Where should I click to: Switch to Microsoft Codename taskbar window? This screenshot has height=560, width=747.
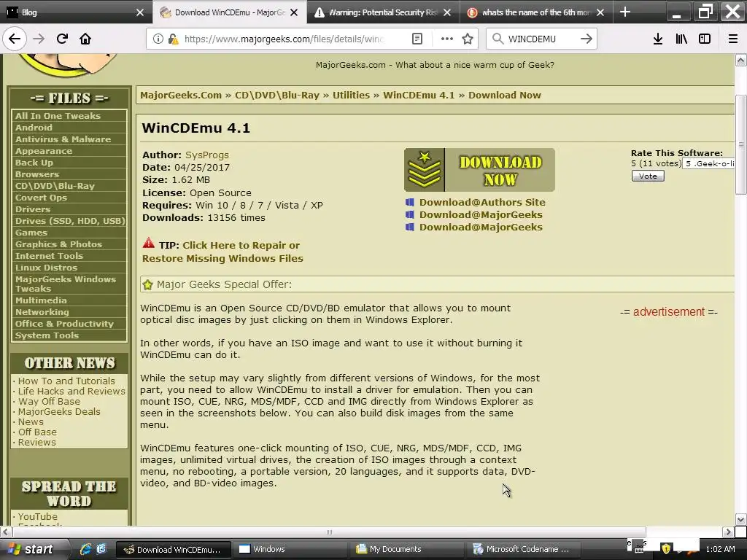[524, 549]
